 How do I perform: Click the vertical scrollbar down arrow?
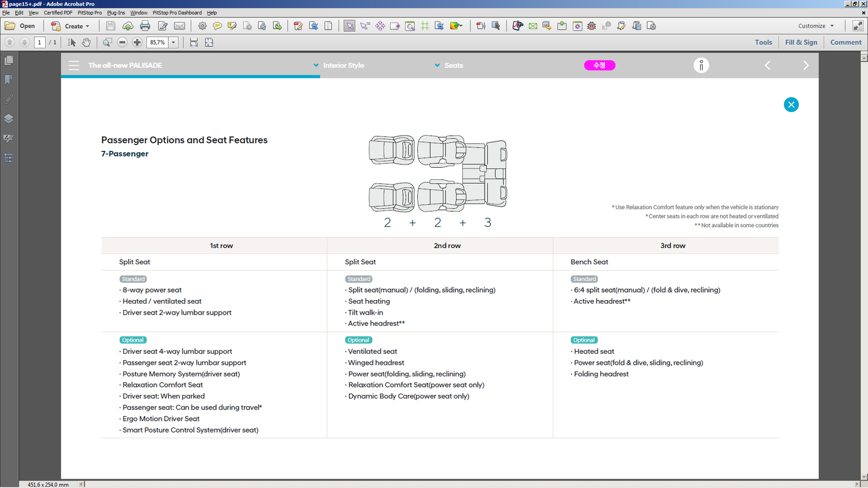tap(864, 478)
